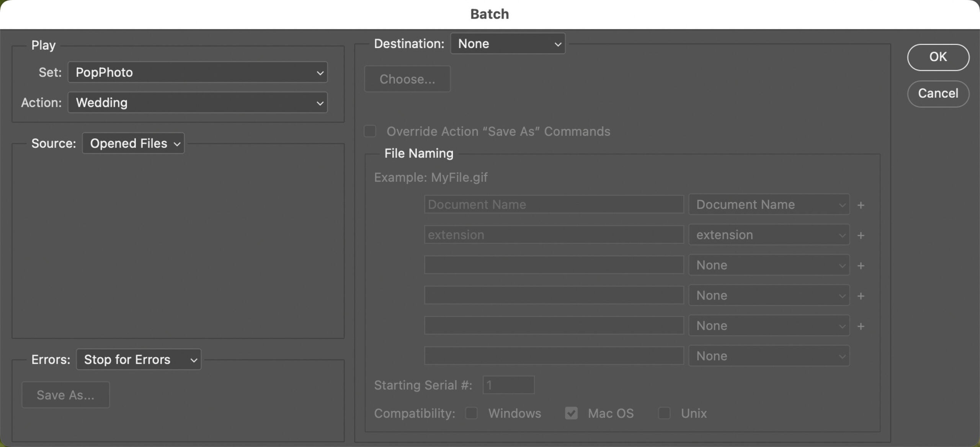
Task: Open the third file naming dropdown set to None
Action: click(769, 265)
